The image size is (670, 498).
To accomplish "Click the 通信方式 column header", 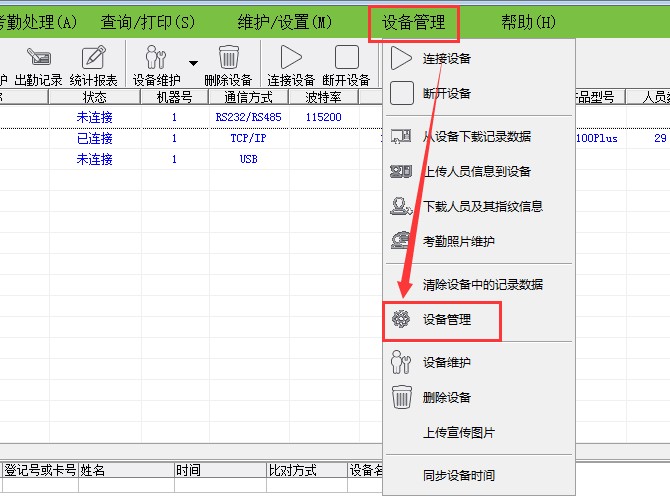I will 249,97.
